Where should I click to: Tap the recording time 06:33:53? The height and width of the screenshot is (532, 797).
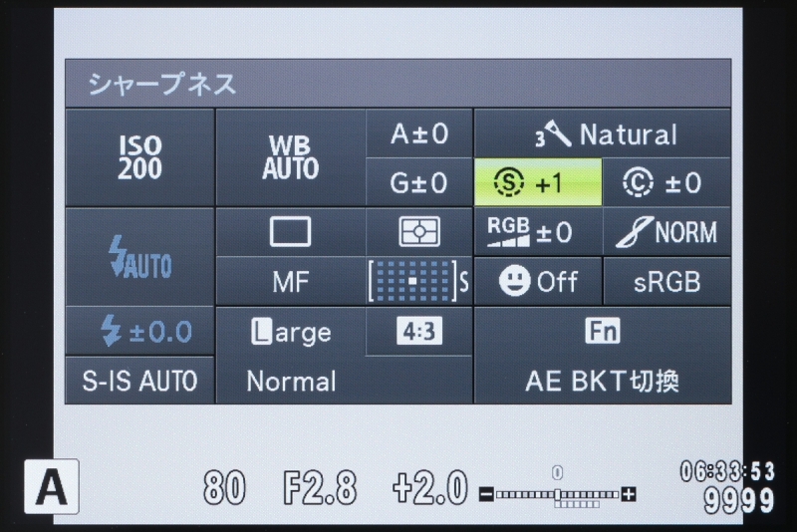pos(727,471)
